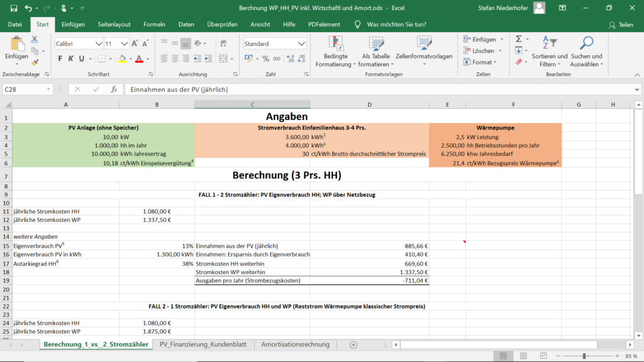
Task: Open the number format dropdown Standard
Action: pos(301,43)
